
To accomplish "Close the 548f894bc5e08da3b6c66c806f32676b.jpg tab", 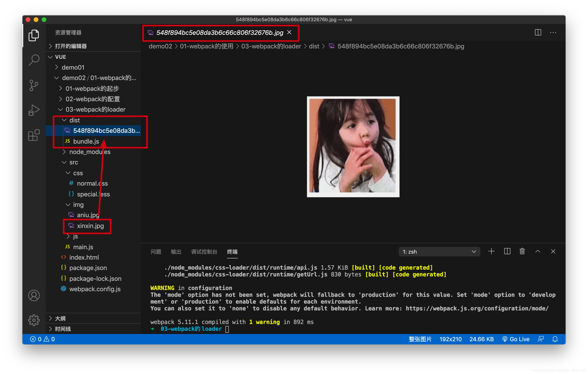I will pos(289,32).
